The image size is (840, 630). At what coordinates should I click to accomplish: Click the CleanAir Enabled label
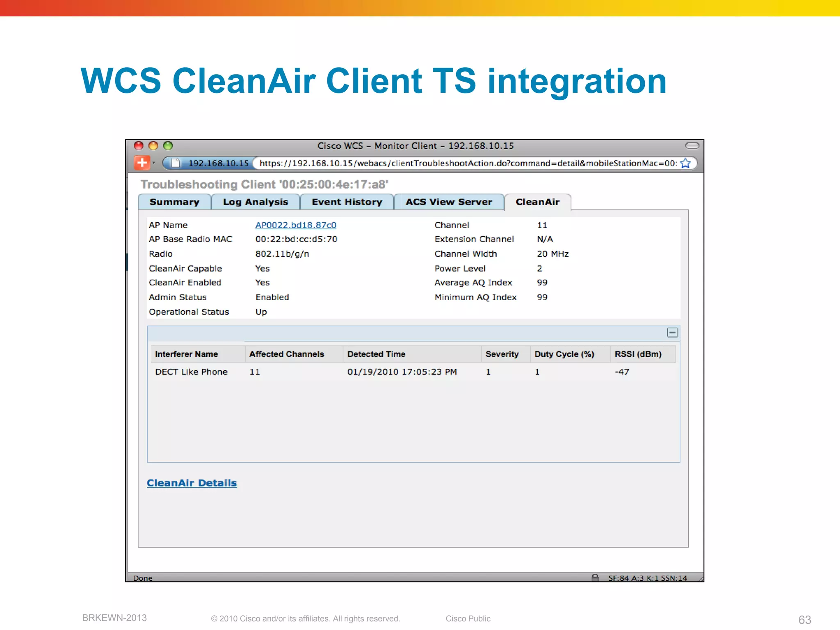[185, 283]
